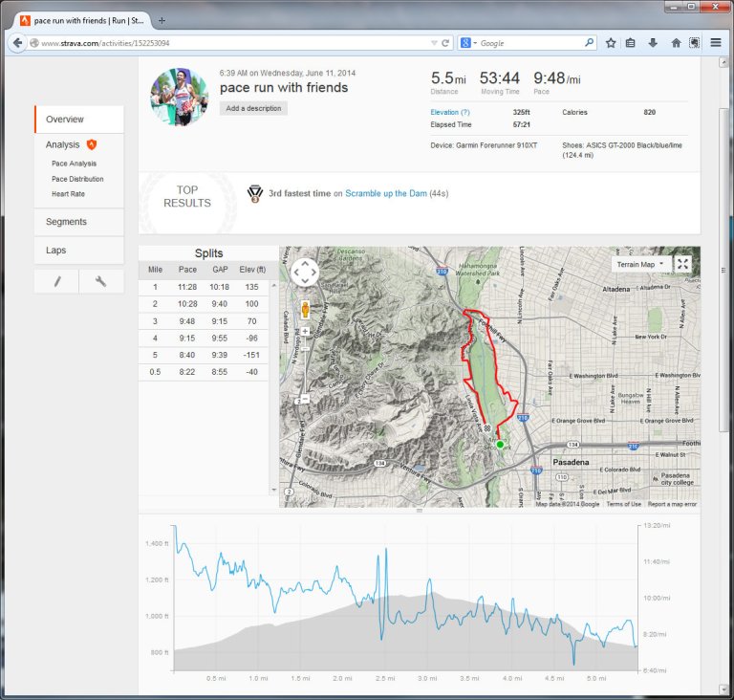Toggle map fullscreen icon
Viewport: 734px width, 700px height.
pos(682,264)
